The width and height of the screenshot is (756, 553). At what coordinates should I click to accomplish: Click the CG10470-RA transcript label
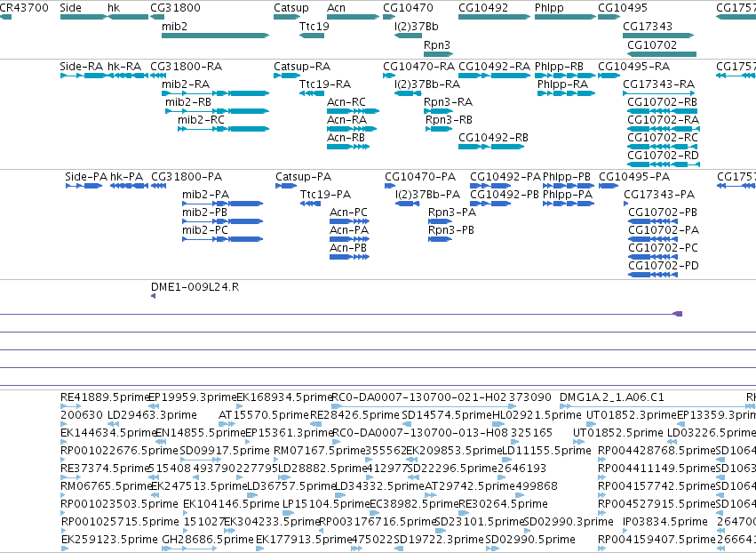click(419, 67)
